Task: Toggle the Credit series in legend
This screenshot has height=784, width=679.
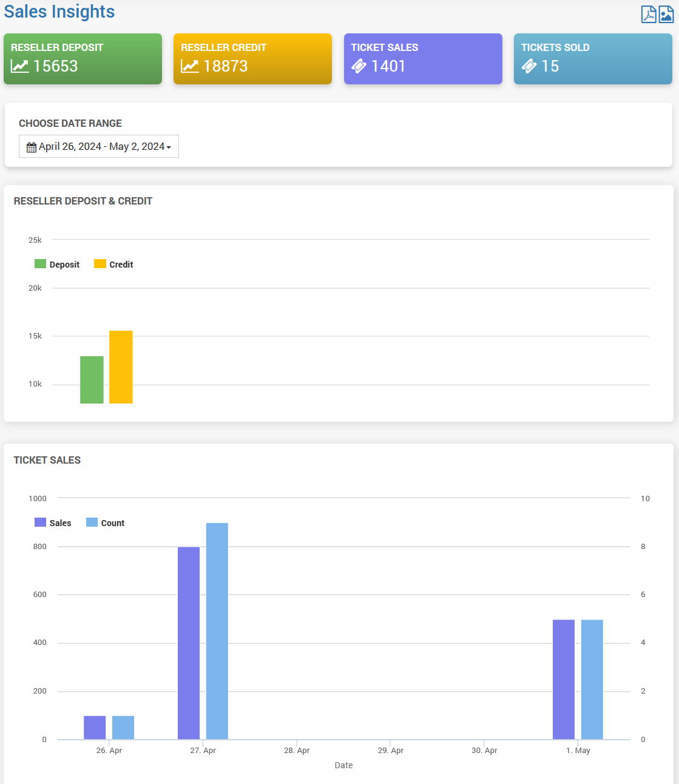Action: click(x=114, y=265)
